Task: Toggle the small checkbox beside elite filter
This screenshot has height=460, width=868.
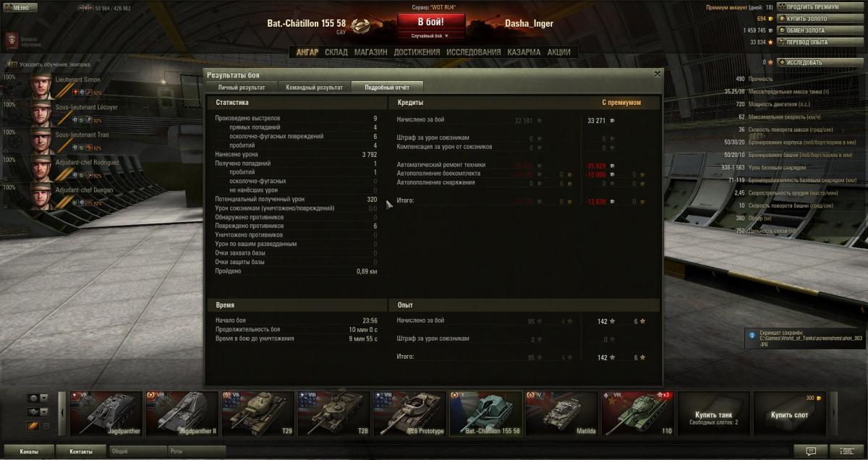Action: point(46,426)
